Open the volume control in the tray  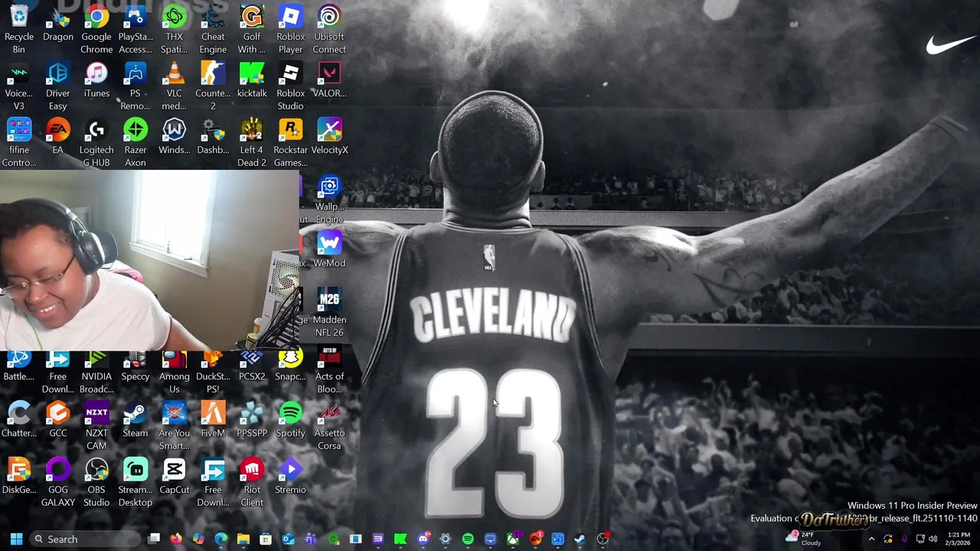(x=933, y=539)
